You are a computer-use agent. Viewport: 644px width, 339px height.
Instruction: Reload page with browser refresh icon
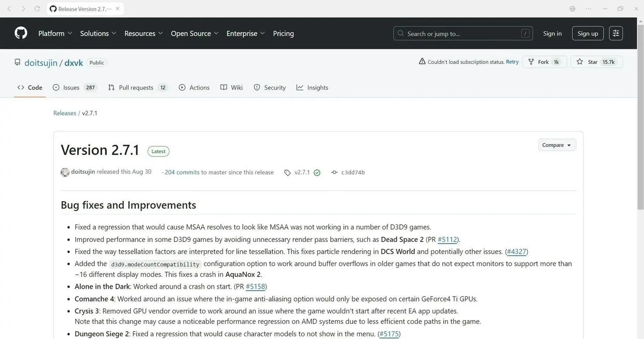[x=37, y=9]
